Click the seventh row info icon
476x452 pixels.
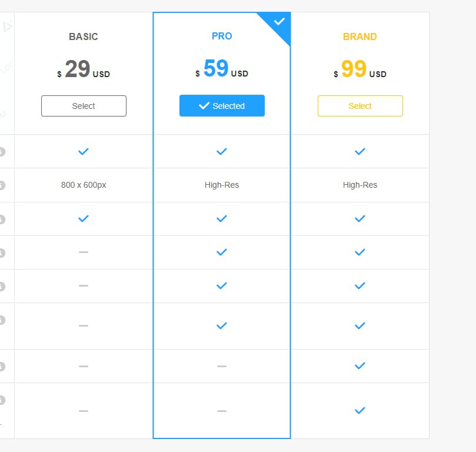pos(2,367)
